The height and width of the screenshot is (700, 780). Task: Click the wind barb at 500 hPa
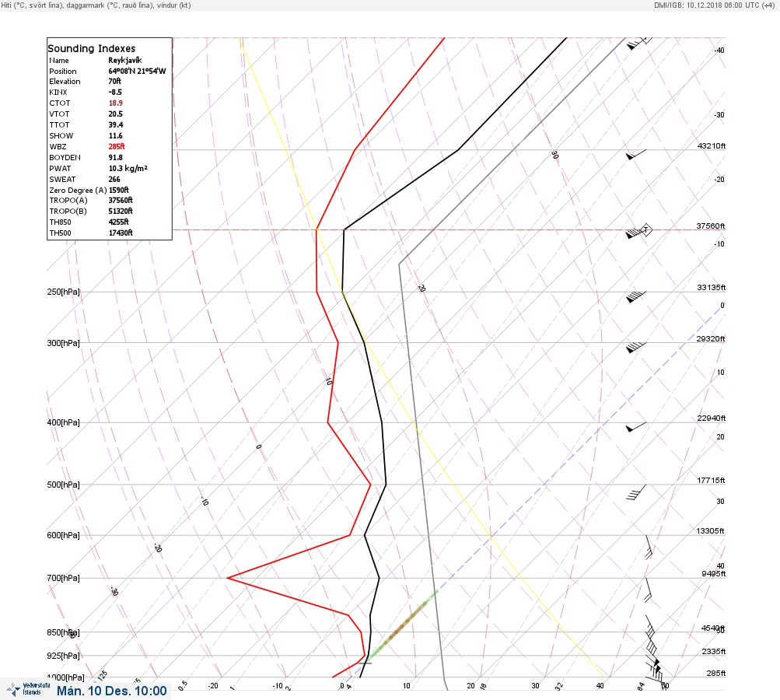click(x=636, y=492)
